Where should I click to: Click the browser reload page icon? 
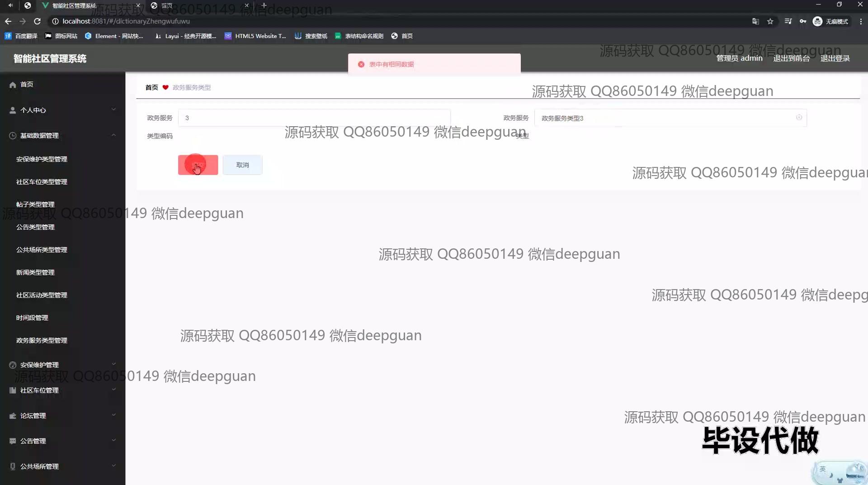(x=38, y=21)
